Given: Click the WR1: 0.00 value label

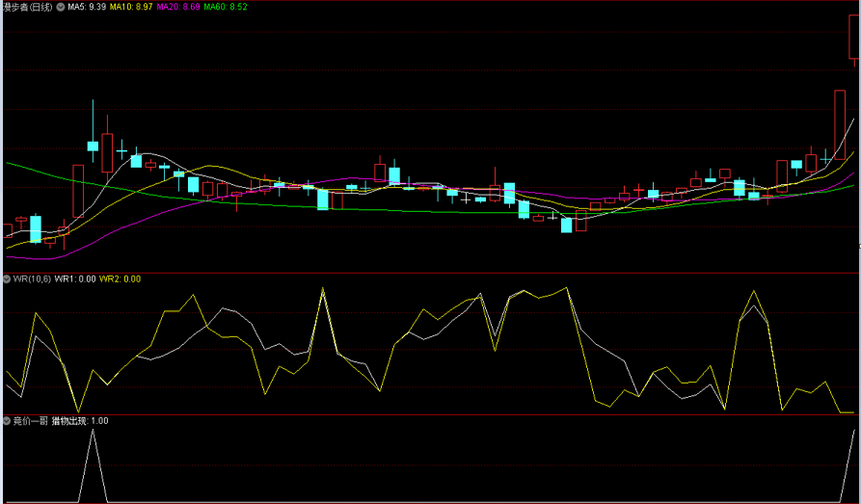Looking at the screenshot, I should click(75, 279).
